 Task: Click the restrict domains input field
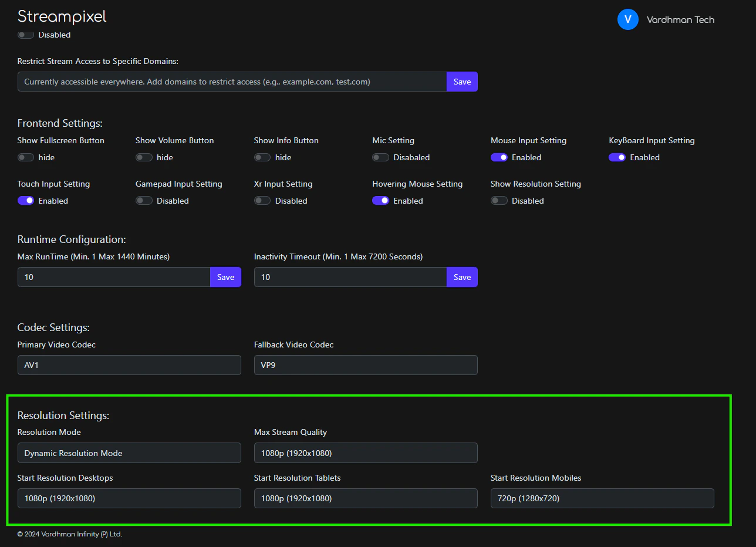(232, 82)
